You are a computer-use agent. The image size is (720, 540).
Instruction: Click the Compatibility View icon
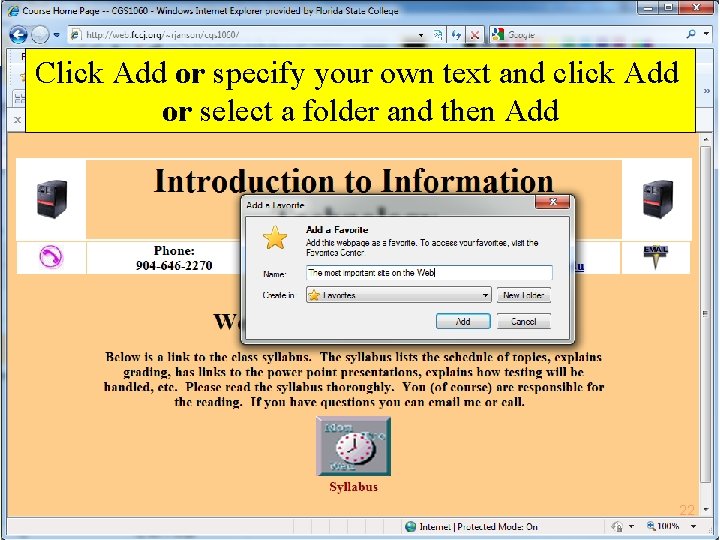(x=438, y=34)
